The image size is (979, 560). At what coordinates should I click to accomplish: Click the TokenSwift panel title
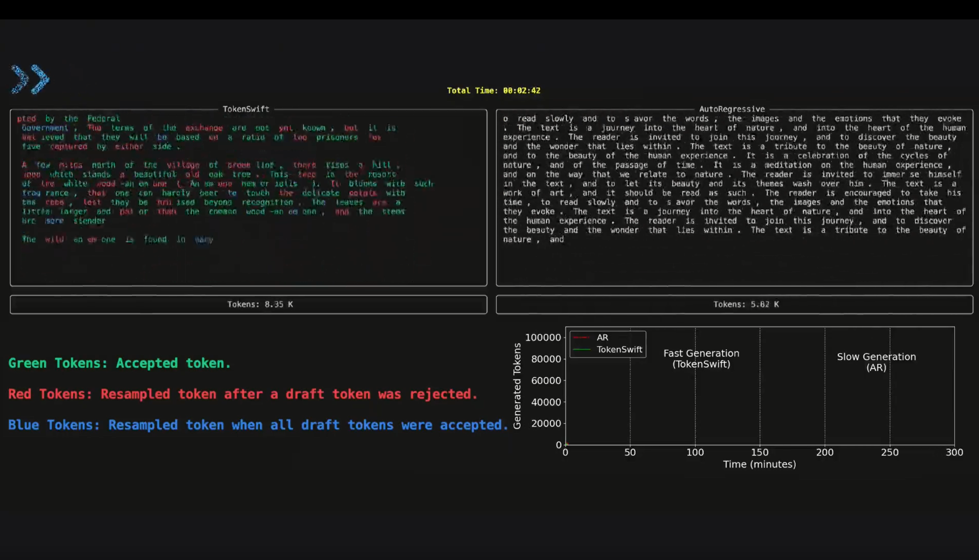coord(246,109)
